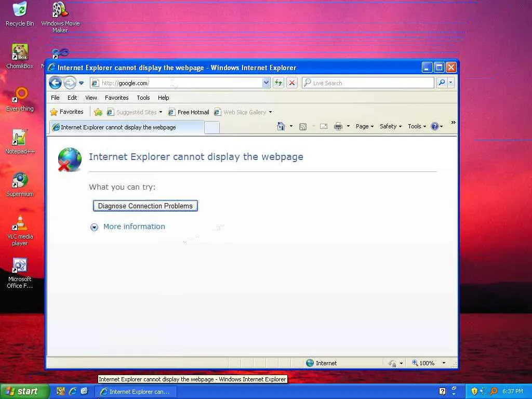The image size is (532, 399).
Task: Click Add to Favorites Bar icon
Action: (x=98, y=112)
